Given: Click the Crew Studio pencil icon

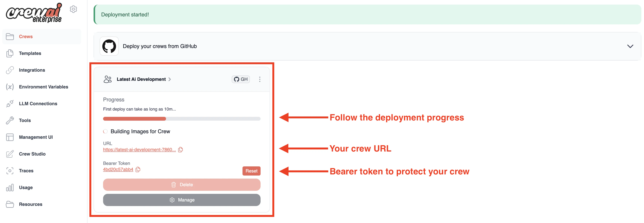Looking at the screenshot, I should 10,154.
